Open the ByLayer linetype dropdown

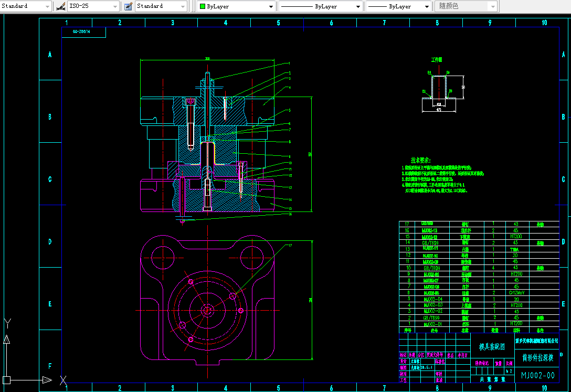(x=358, y=6)
